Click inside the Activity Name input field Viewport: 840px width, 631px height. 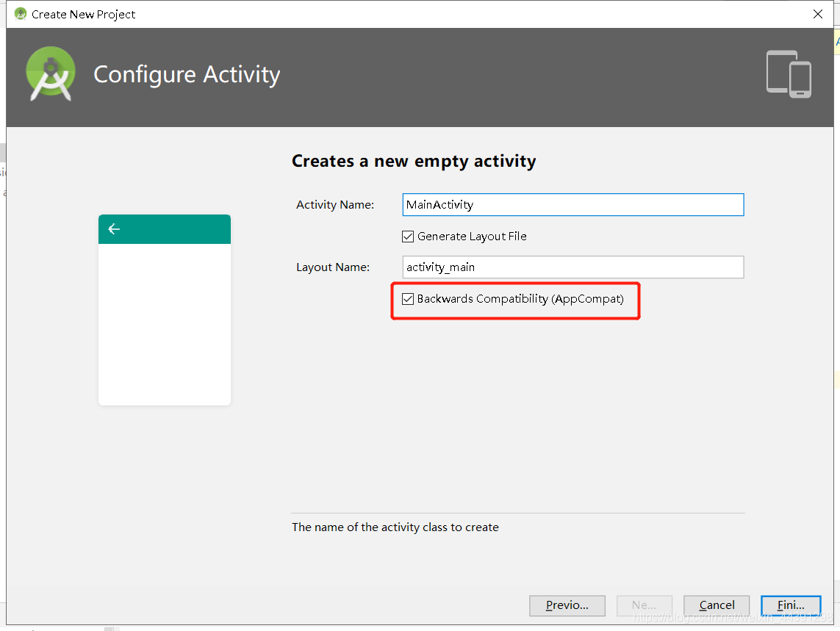coord(572,204)
